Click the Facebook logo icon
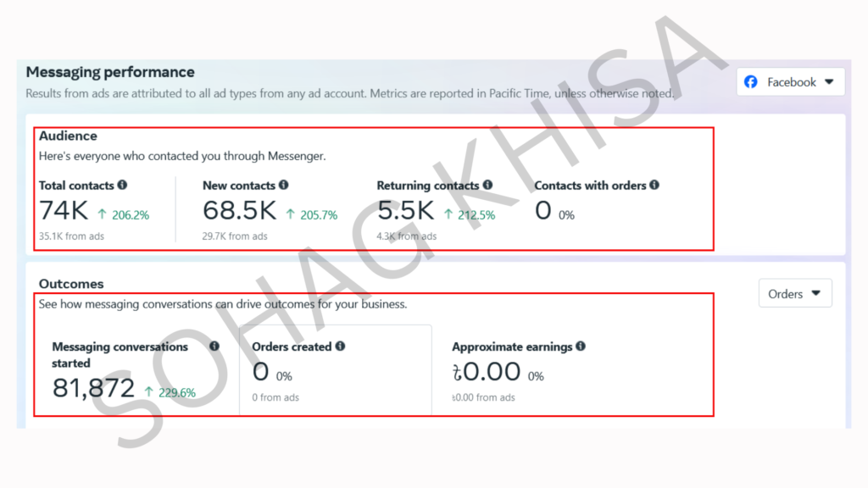The height and width of the screenshot is (488, 868). 751,82
